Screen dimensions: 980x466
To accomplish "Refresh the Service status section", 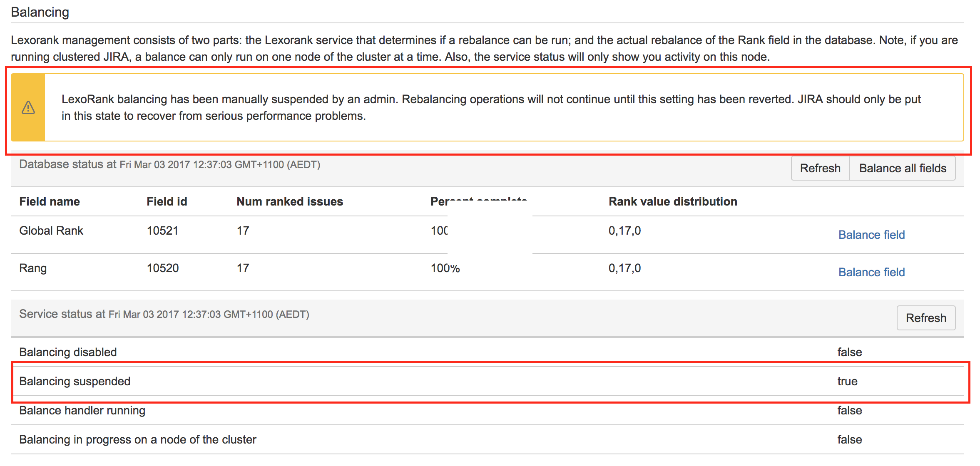I will point(925,318).
